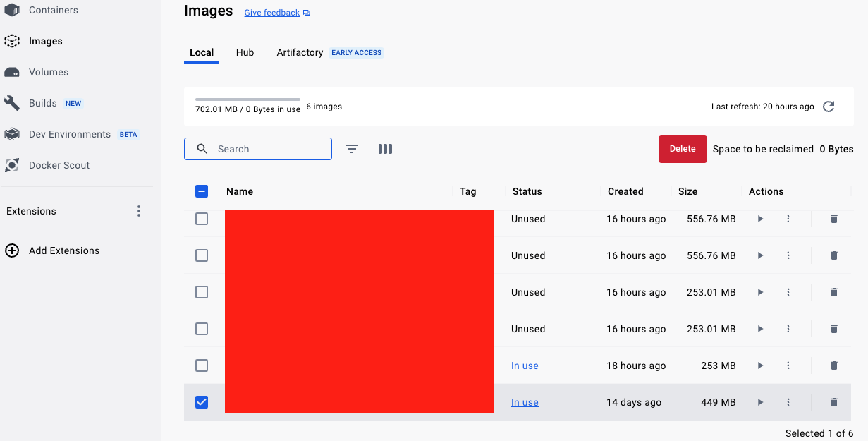This screenshot has width=868, height=441.
Task: Click the disk usage progress bar
Action: tap(247, 99)
